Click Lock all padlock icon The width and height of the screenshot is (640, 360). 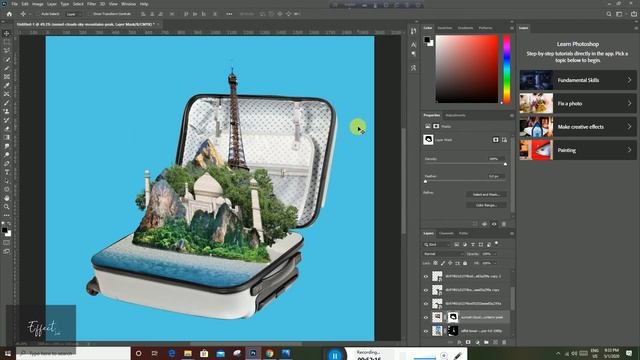465,263
